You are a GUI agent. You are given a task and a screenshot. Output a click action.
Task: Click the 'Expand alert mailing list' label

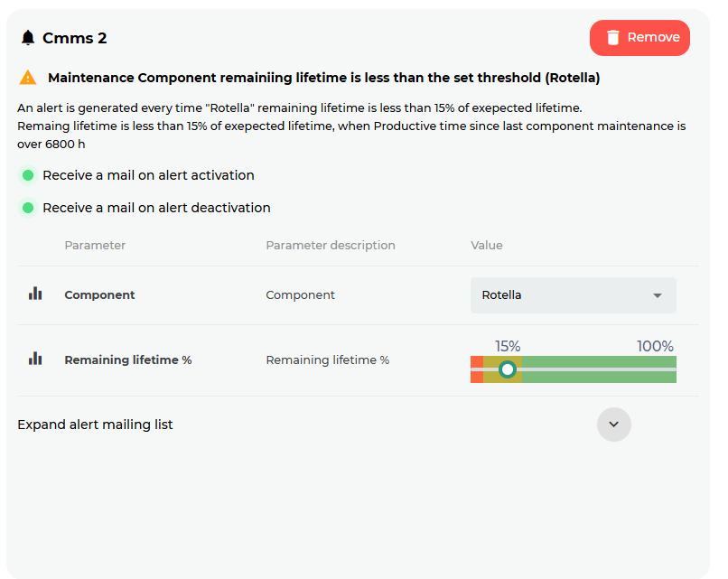(x=95, y=425)
